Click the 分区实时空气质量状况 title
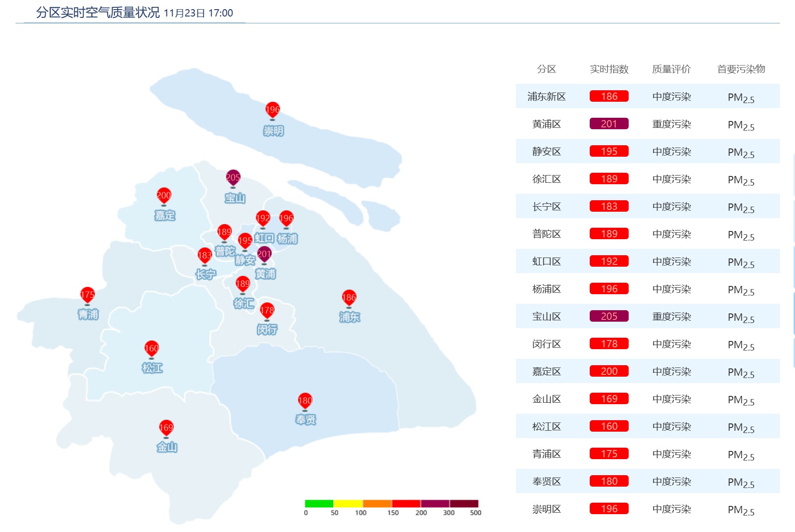The height and width of the screenshot is (532, 795). [x=98, y=12]
